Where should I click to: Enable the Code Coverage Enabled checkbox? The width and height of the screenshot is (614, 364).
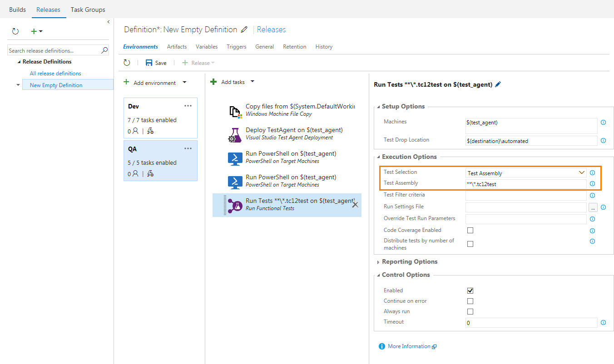(x=470, y=231)
